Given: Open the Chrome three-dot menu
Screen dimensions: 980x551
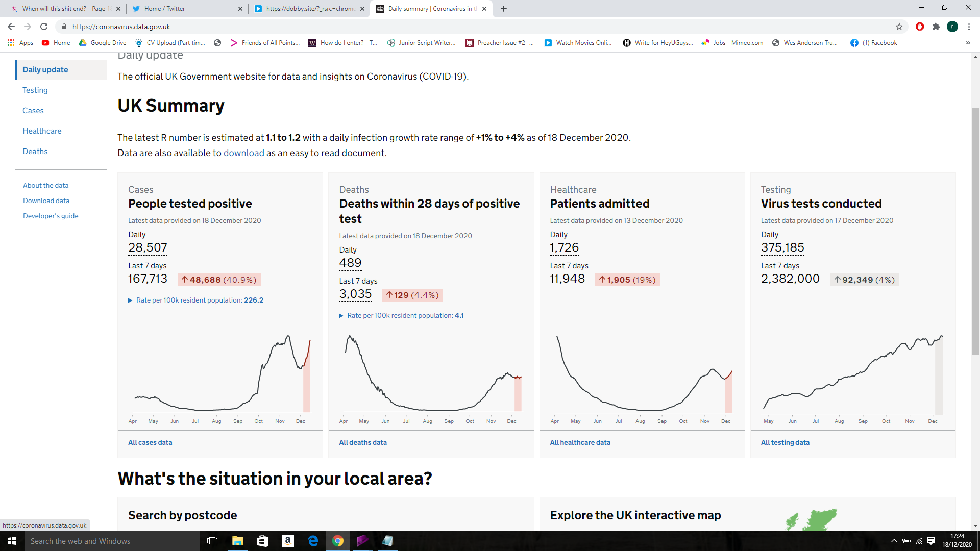Looking at the screenshot, I should [x=969, y=27].
